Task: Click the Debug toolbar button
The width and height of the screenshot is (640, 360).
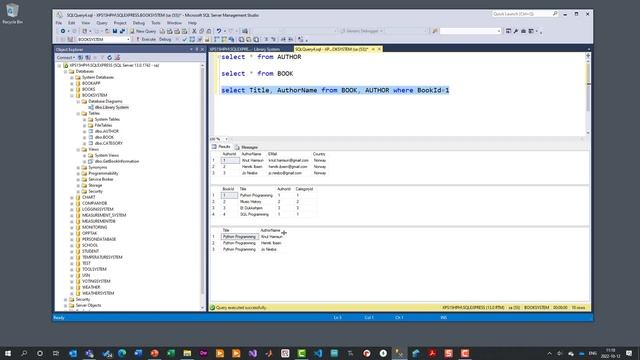Action: 165,40
